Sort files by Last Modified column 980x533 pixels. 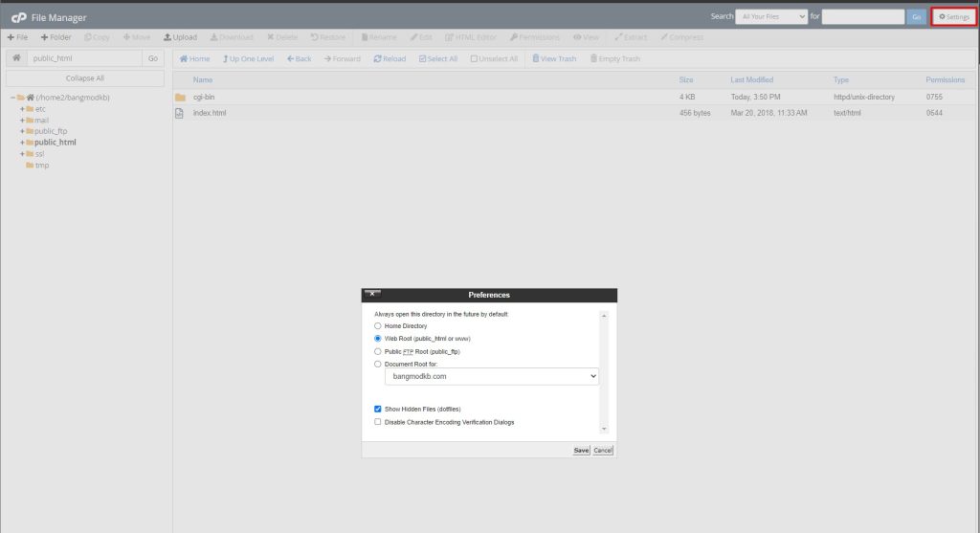751,80
